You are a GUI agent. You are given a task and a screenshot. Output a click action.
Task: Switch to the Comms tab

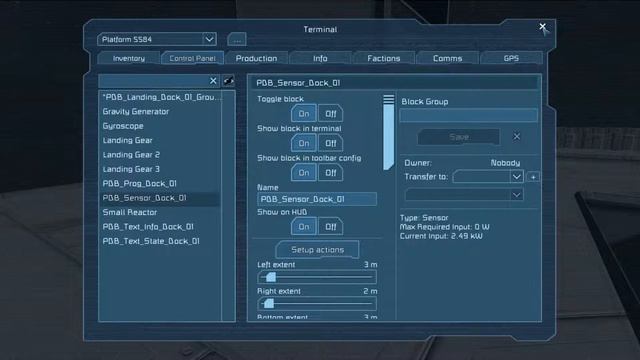coord(447,58)
